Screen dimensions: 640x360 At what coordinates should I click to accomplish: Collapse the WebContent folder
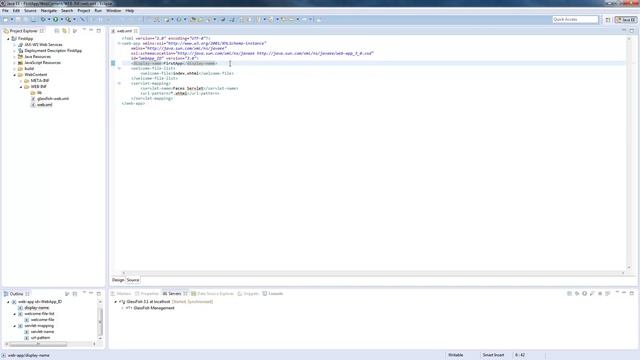tap(15, 75)
